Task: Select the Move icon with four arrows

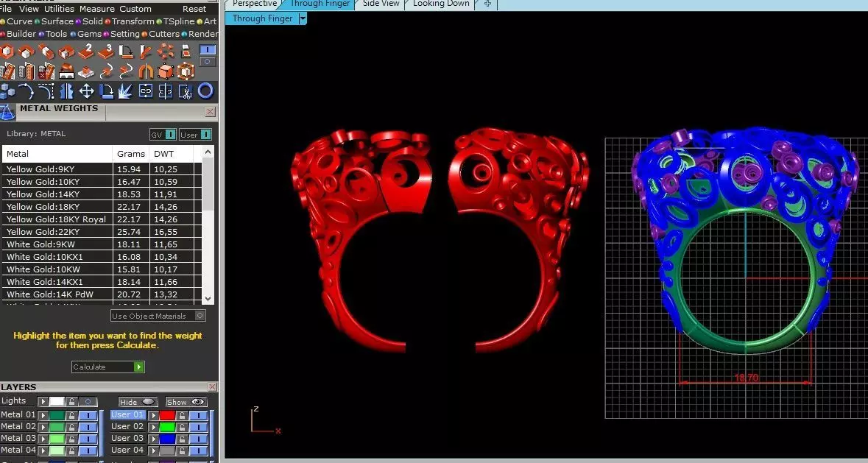Action: (x=86, y=91)
